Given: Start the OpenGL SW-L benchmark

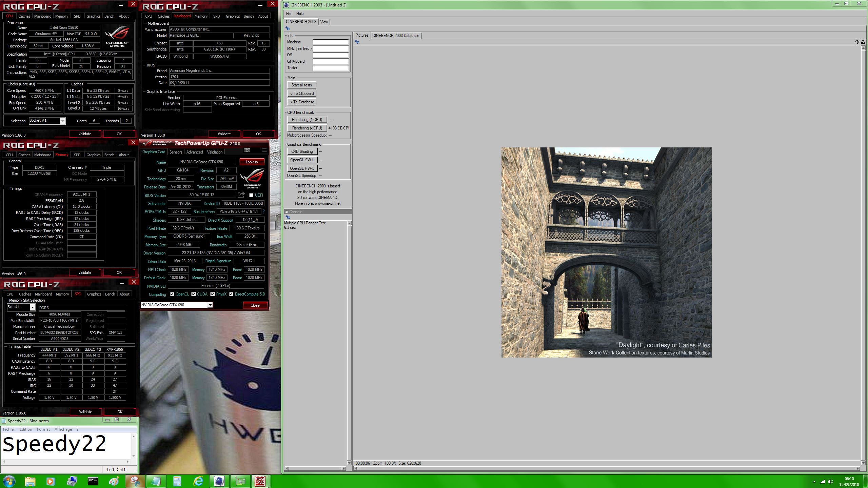Looking at the screenshot, I should [x=302, y=160].
